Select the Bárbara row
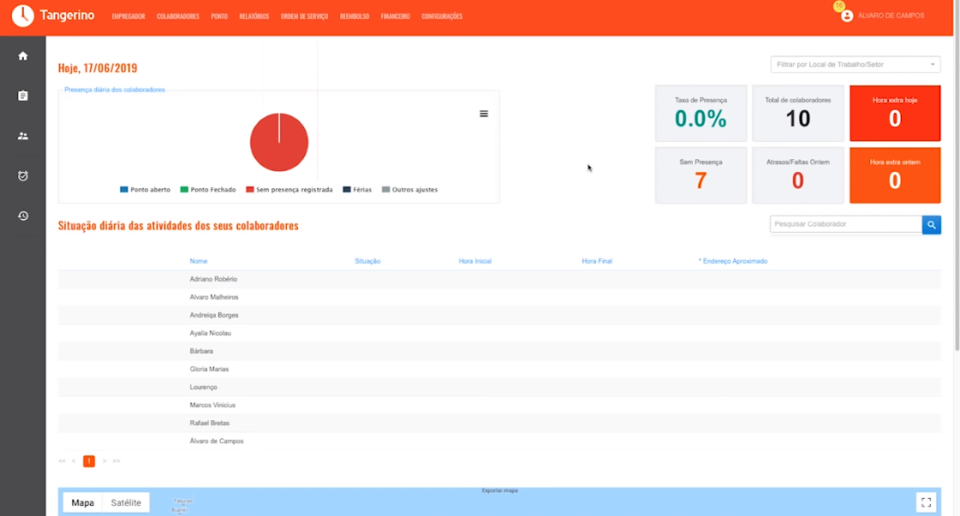 click(x=500, y=351)
